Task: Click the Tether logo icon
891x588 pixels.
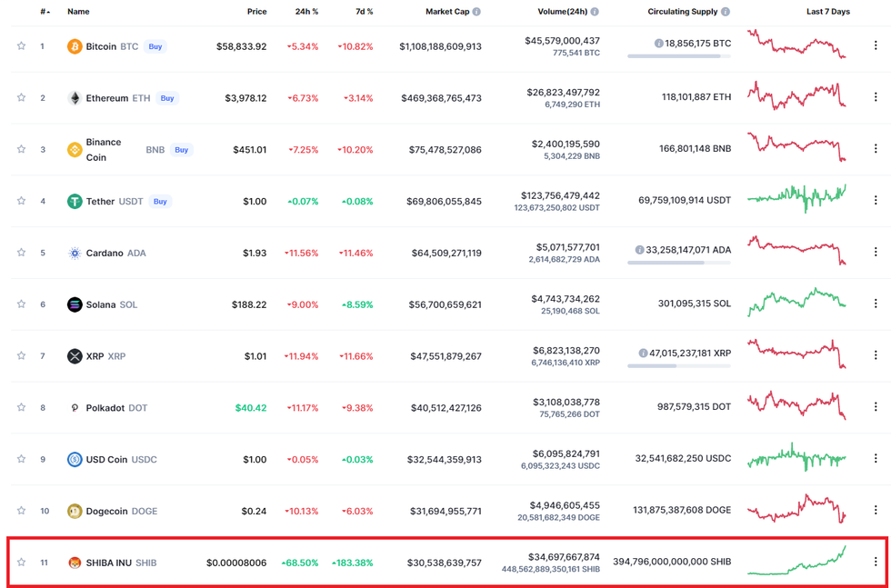Action: pyautogui.click(x=75, y=202)
